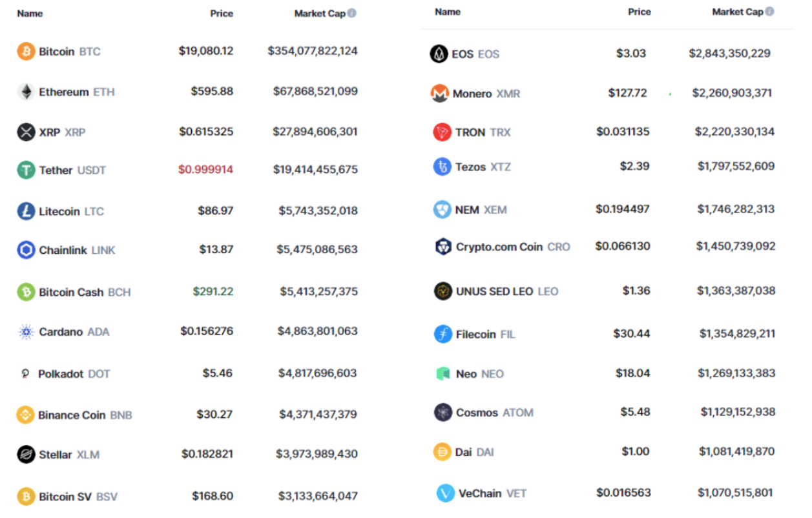The image size is (812, 518).
Task: Sort by the Price column header
Action: pyautogui.click(x=222, y=13)
